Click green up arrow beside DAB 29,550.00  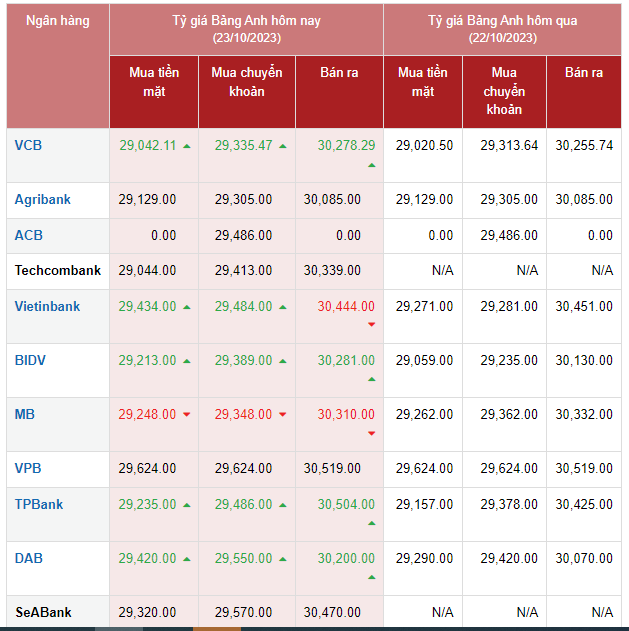283,559
